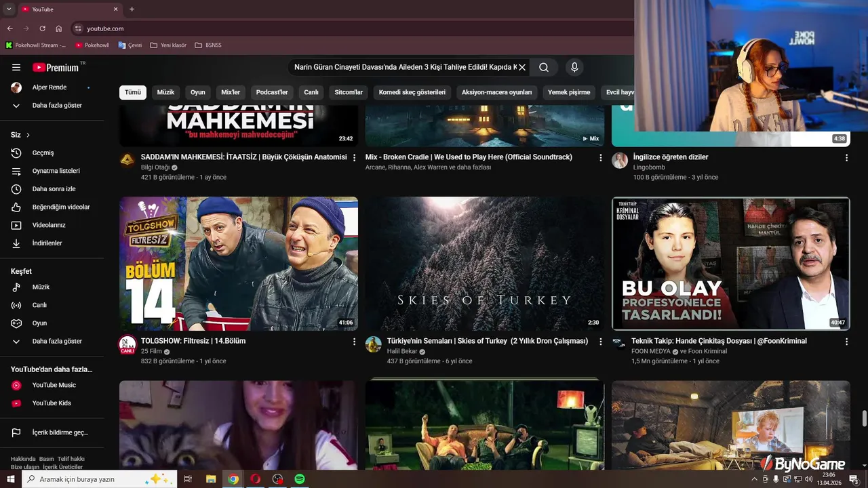This screenshot has height=488, width=868.
Task: Click the YouTube search input field
Action: click(x=405, y=67)
